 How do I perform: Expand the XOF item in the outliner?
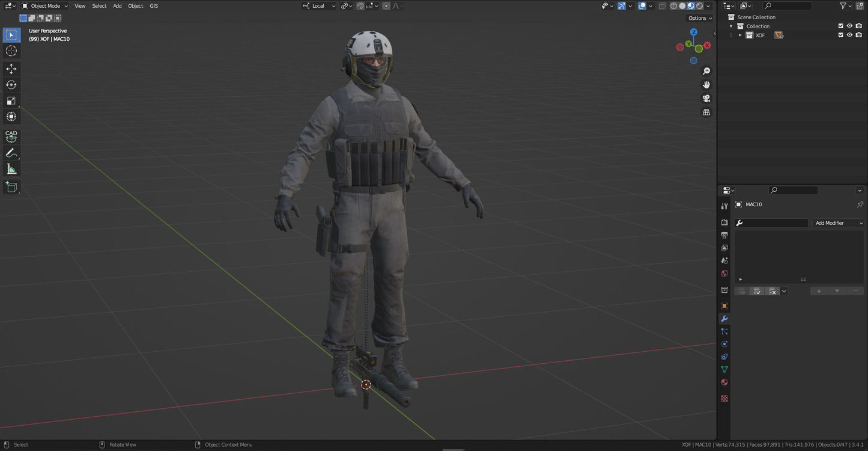coord(740,34)
